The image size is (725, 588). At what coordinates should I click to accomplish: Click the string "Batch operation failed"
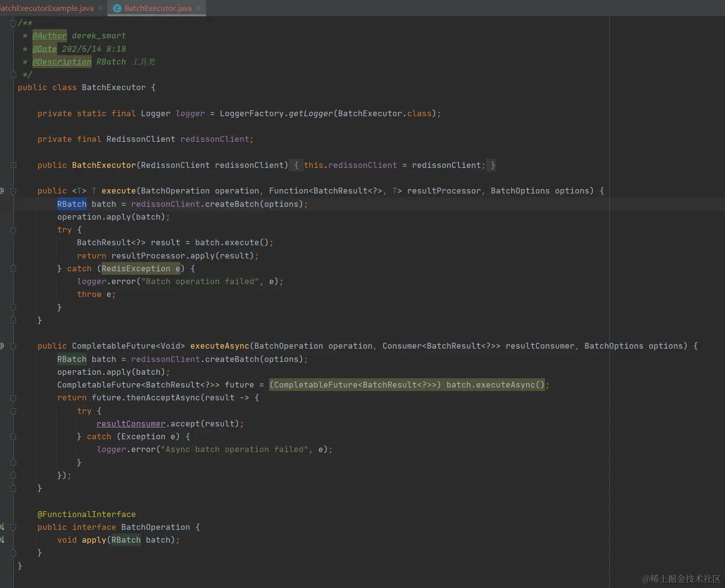200,282
